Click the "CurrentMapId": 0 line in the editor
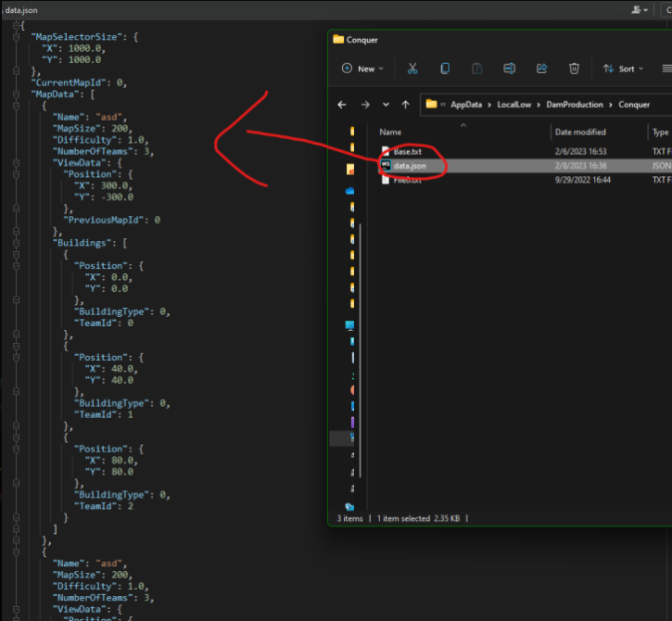The height and width of the screenshot is (621, 672). 79,82
